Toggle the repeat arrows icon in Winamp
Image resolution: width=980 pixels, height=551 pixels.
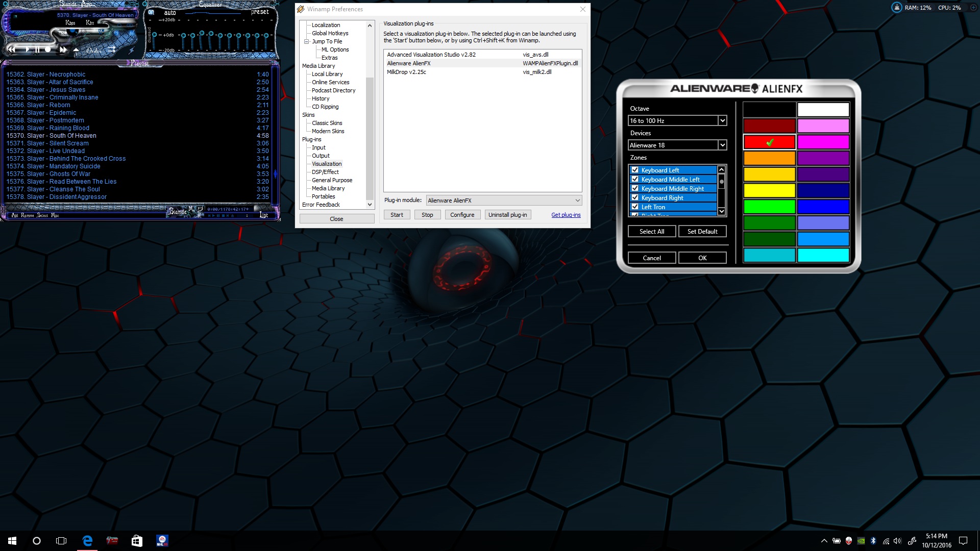[x=112, y=49]
